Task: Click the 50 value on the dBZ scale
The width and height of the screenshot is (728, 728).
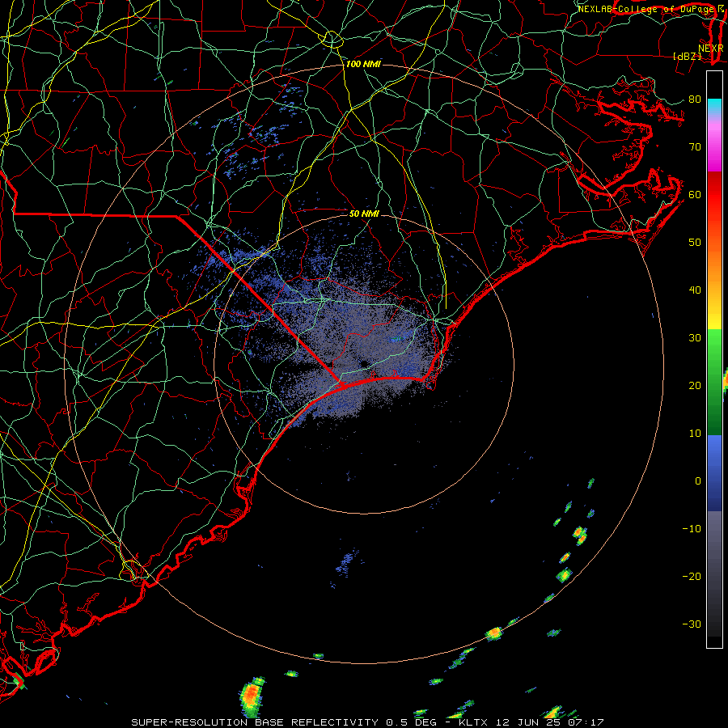Action: pos(695,243)
